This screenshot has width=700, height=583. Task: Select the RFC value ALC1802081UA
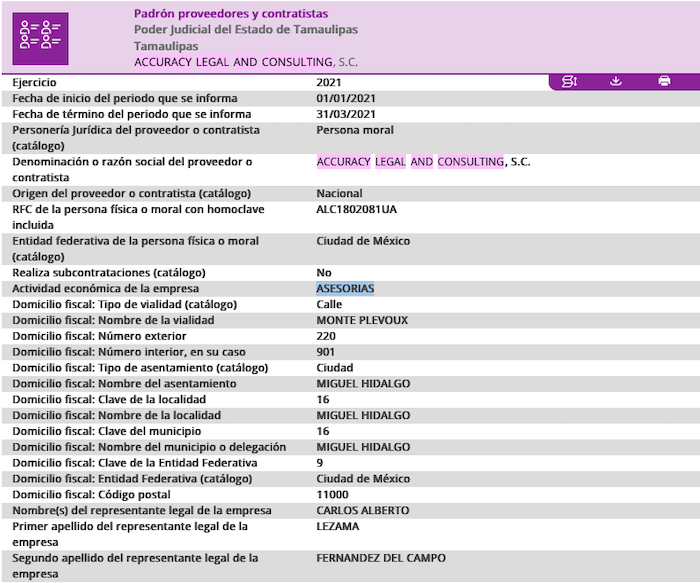(x=356, y=210)
